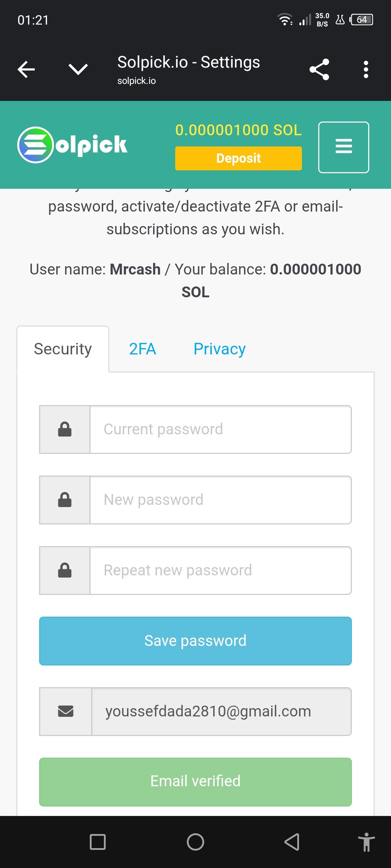Click the Current password field
The width and height of the screenshot is (391, 868).
coord(220,429)
